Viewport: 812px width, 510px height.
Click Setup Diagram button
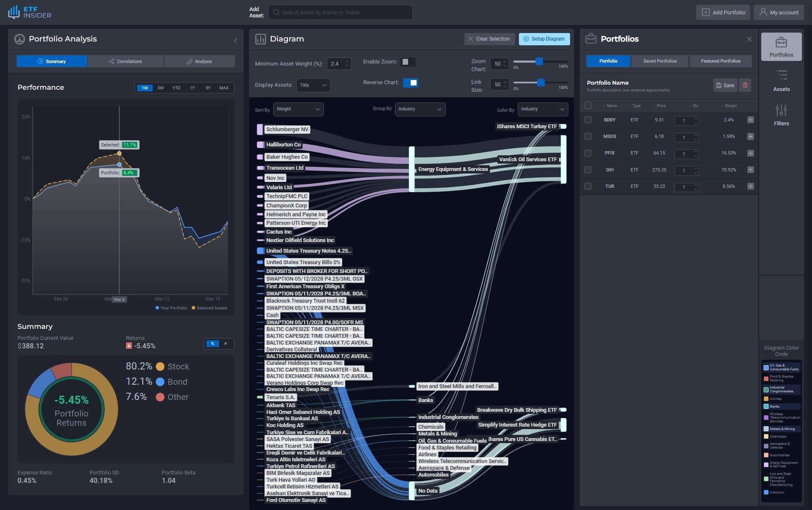544,39
